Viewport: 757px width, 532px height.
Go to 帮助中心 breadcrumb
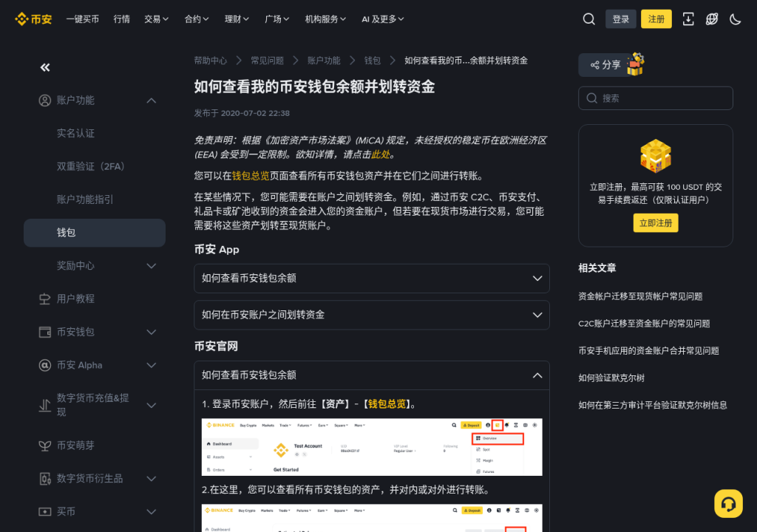click(211, 61)
